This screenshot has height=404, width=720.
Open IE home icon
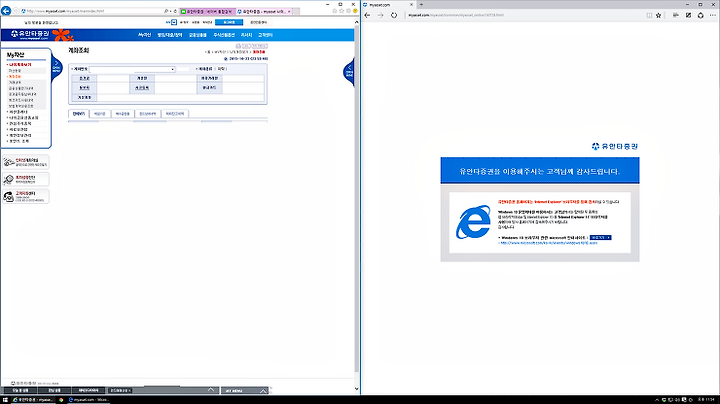click(335, 11)
